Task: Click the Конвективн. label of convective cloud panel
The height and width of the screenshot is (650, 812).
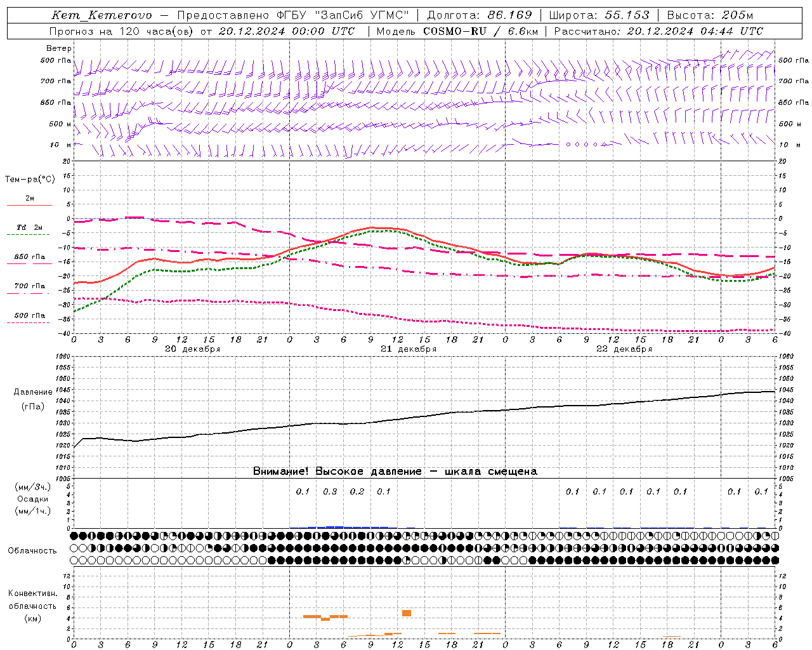Action: click(x=32, y=594)
